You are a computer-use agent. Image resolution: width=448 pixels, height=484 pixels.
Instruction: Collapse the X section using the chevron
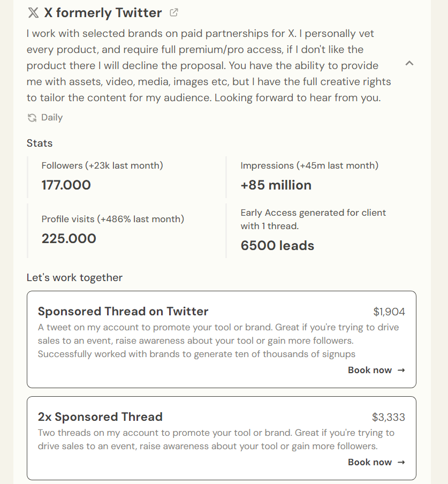click(409, 63)
